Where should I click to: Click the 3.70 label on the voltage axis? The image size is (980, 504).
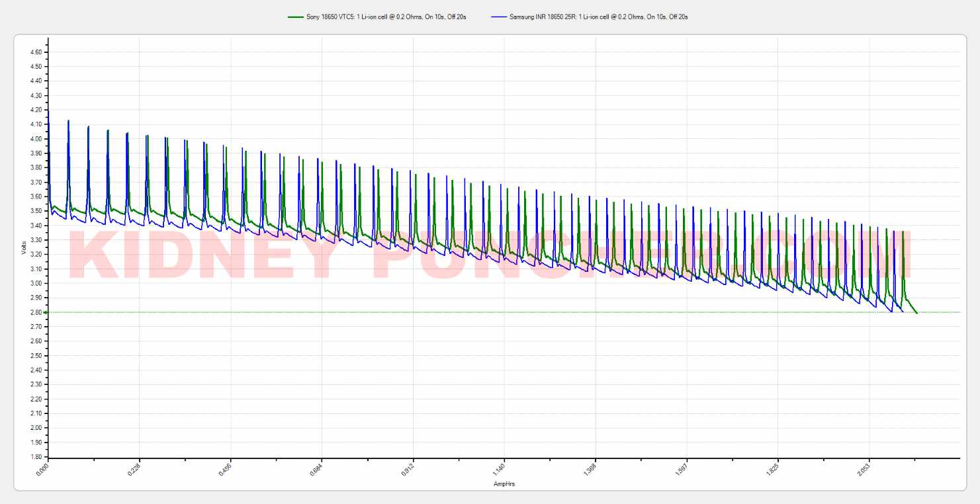[x=36, y=182]
